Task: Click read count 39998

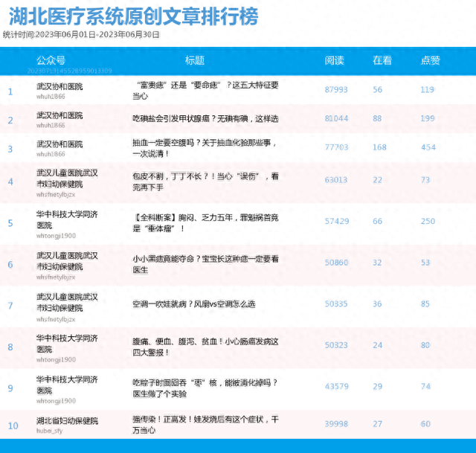Action: click(x=336, y=424)
